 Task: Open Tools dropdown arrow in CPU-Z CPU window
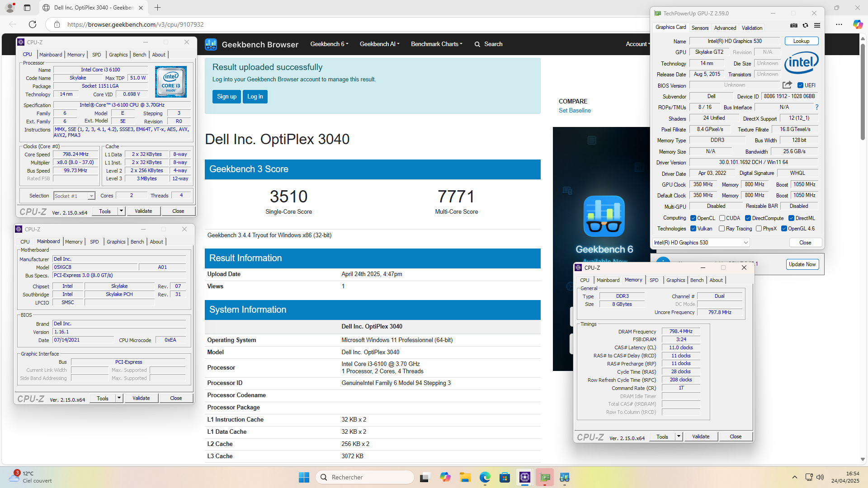point(121,211)
